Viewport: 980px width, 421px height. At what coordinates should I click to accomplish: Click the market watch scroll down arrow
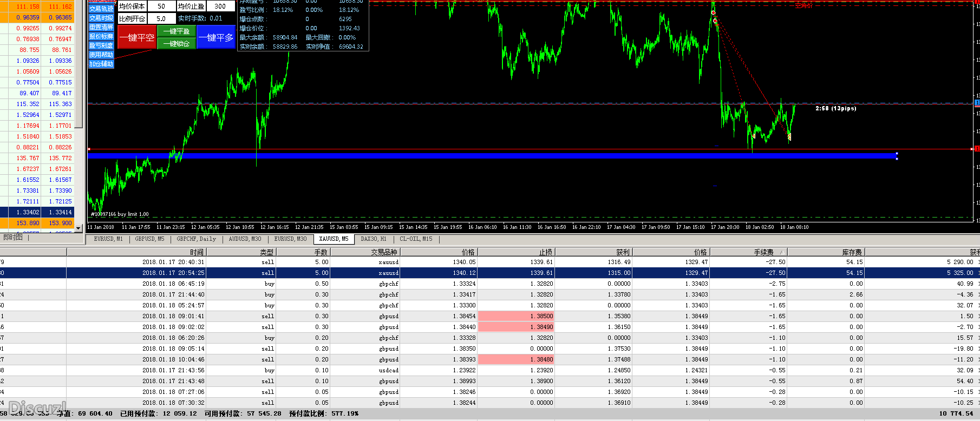click(x=79, y=228)
